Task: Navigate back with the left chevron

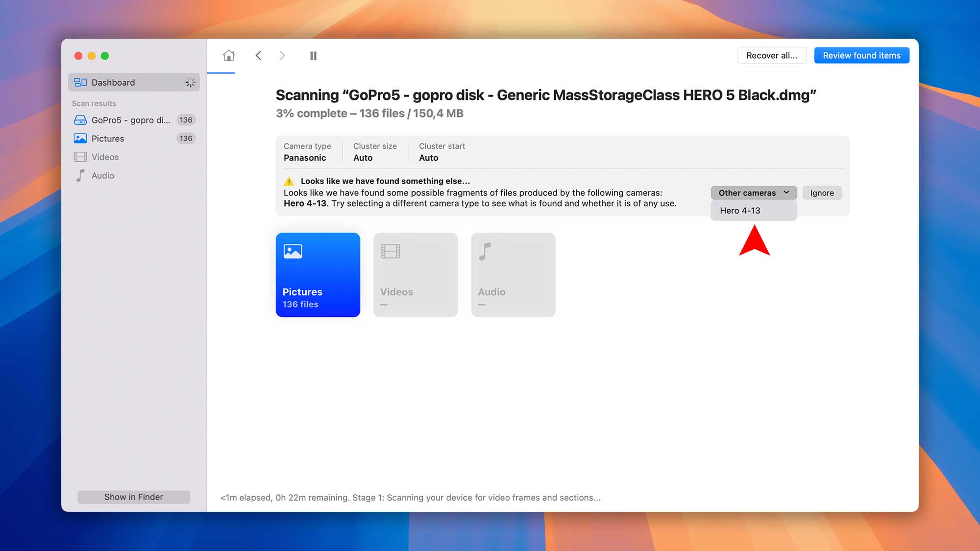Action: click(258, 55)
